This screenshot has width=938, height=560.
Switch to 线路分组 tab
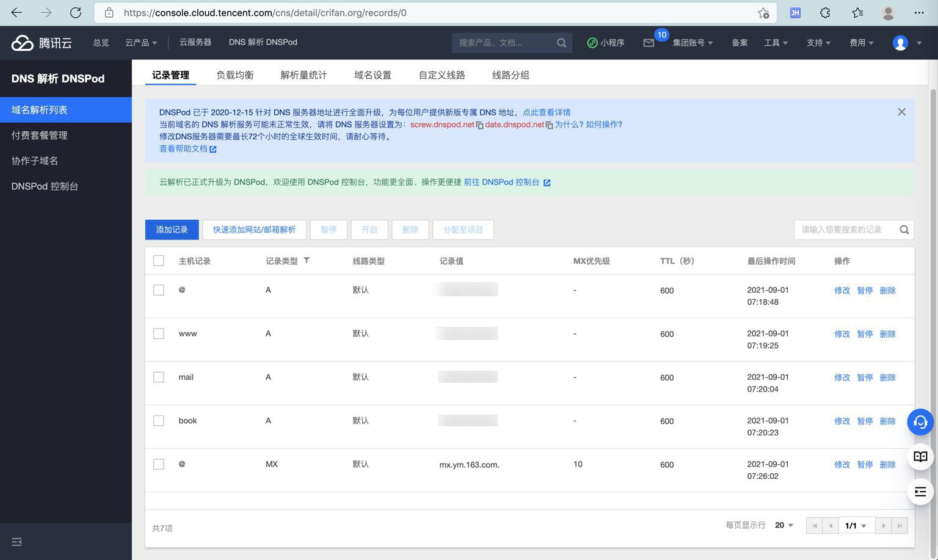tap(511, 75)
